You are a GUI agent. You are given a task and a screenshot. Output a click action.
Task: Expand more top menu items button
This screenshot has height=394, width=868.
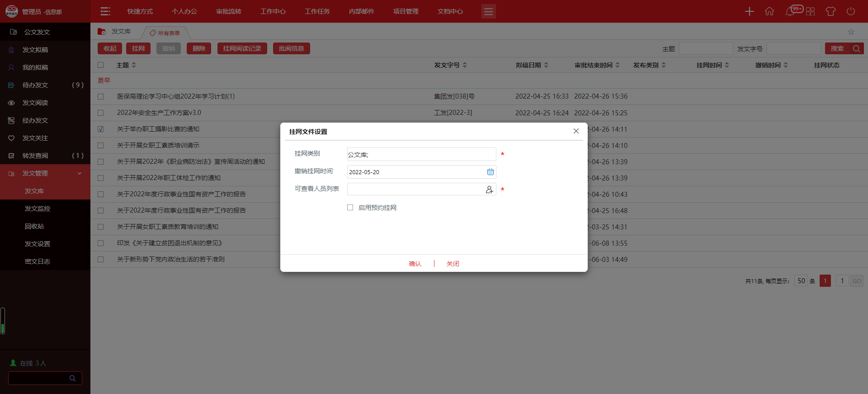488,11
